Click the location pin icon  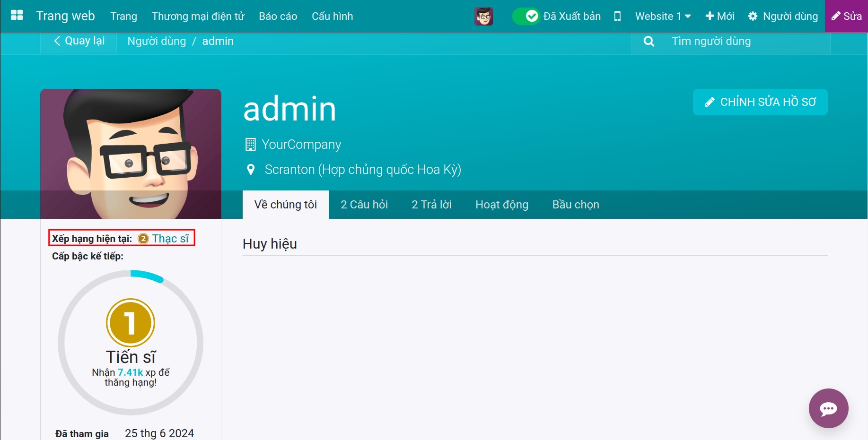251,170
